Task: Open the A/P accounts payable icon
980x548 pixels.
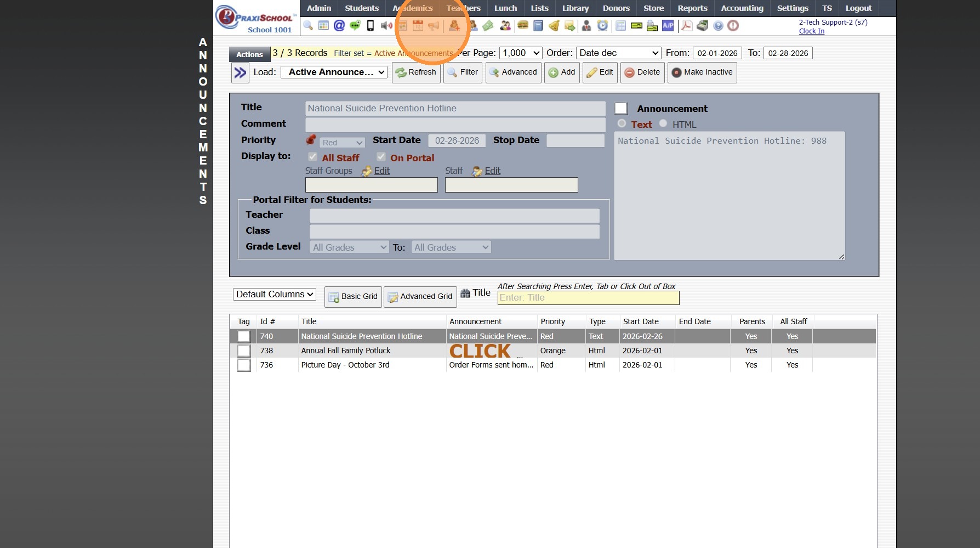Action: [668, 26]
